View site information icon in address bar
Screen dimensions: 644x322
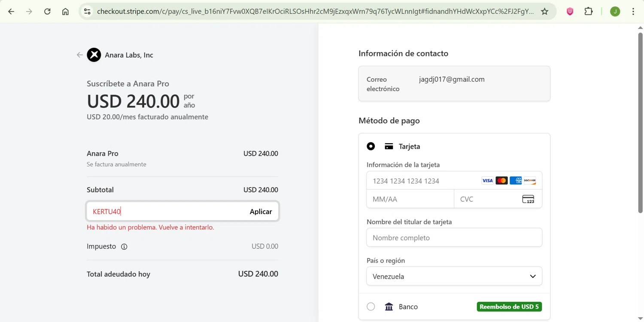pyautogui.click(x=87, y=12)
